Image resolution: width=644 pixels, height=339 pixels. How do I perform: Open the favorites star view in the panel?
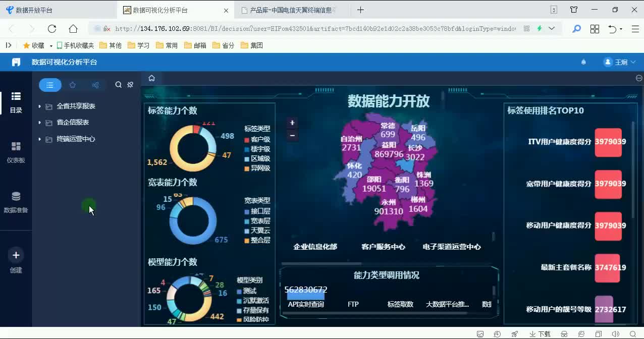pos(72,85)
